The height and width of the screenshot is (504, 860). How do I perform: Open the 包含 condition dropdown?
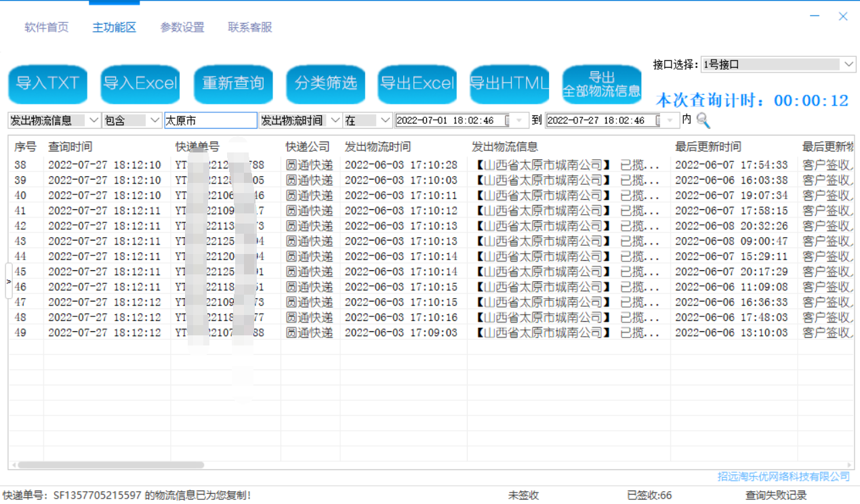point(155,121)
